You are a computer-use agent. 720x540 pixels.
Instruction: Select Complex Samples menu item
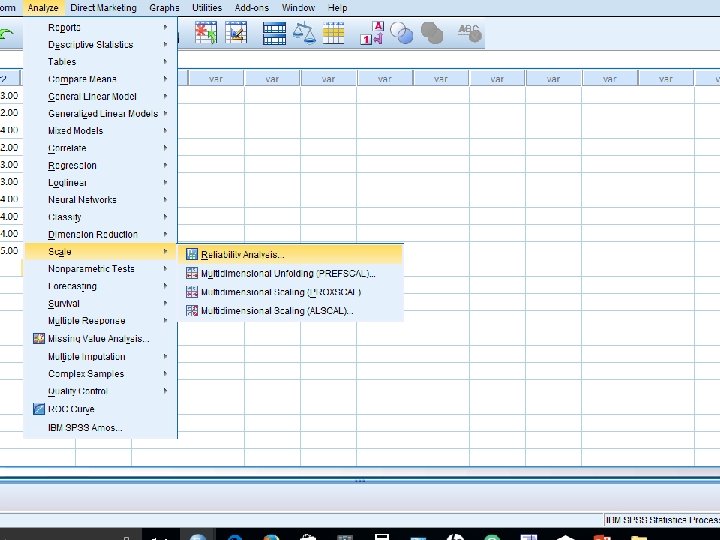[100, 374]
